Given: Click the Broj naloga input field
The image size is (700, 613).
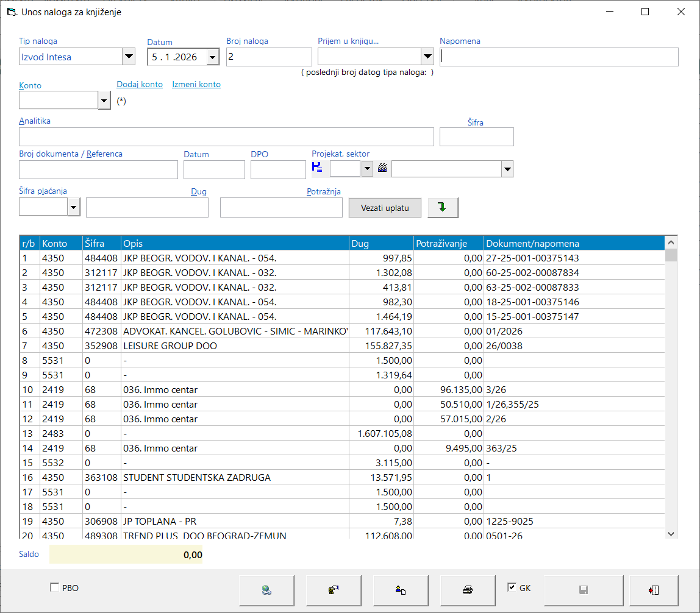Looking at the screenshot, I should point(269,57).
